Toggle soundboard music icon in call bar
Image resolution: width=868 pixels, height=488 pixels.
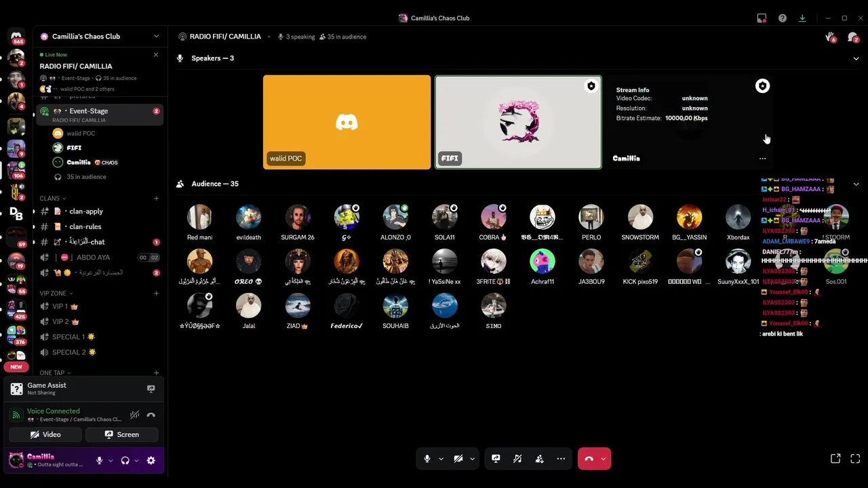click(517, 459)
